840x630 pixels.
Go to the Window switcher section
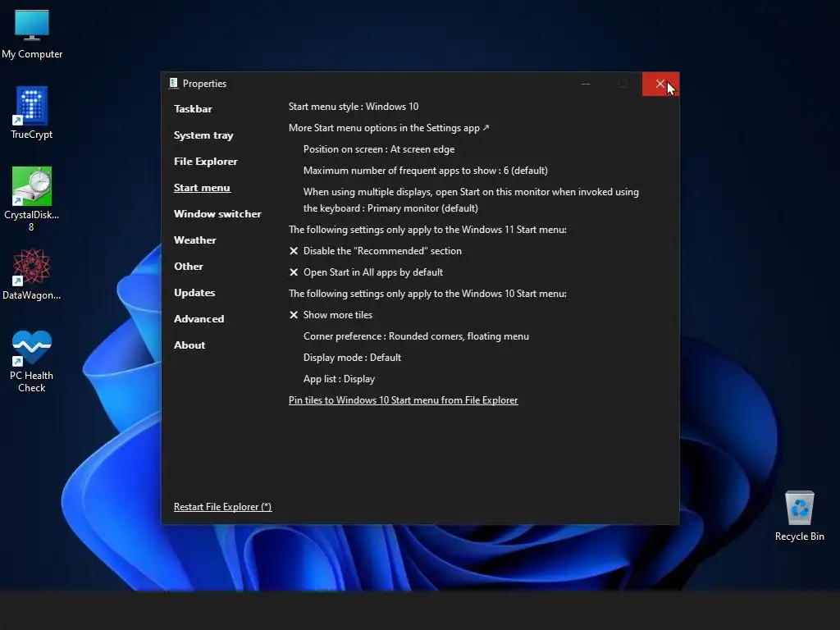[217, 214]
